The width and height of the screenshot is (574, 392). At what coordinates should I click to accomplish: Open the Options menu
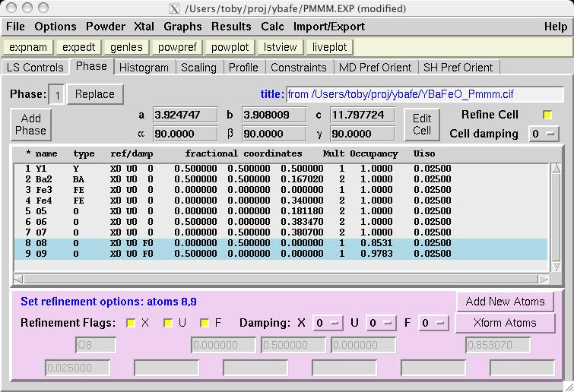55,27
